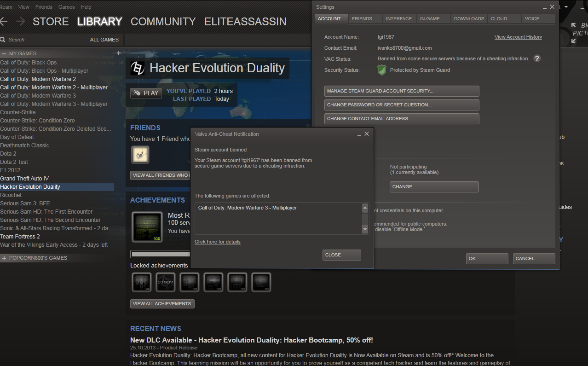Open the View menu
588x366 pixels.
(24, 7)
